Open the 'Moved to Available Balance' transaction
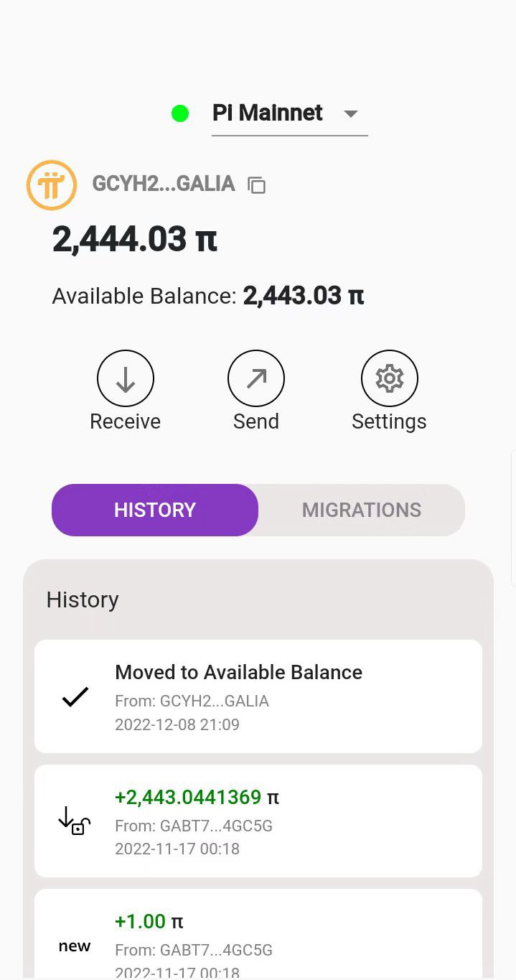The width and height of the screenshot is (516, 980). tap(258, 696)
